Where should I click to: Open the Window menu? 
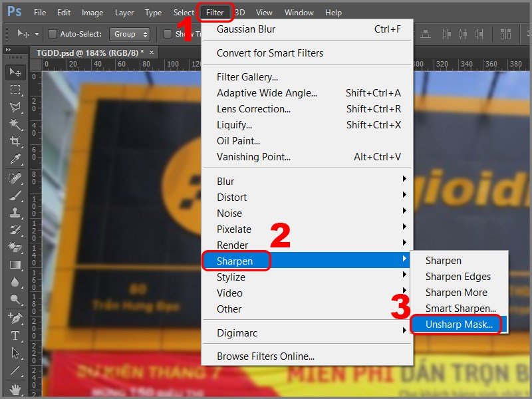point(299,13)
